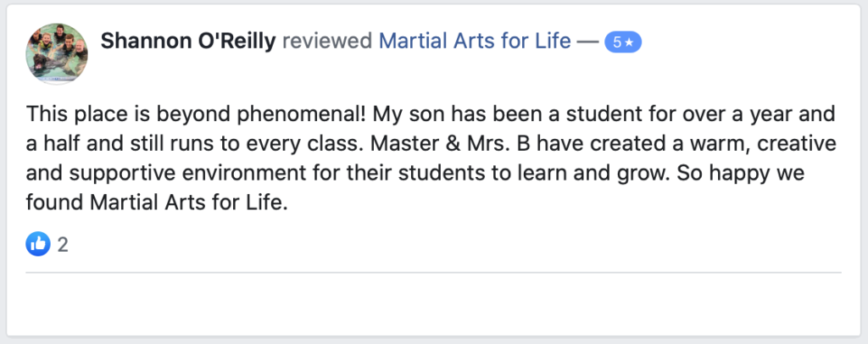Open the Martial Arts for Life page link
The width and height of the screenshot is (868, 344).
click(475, 42)
